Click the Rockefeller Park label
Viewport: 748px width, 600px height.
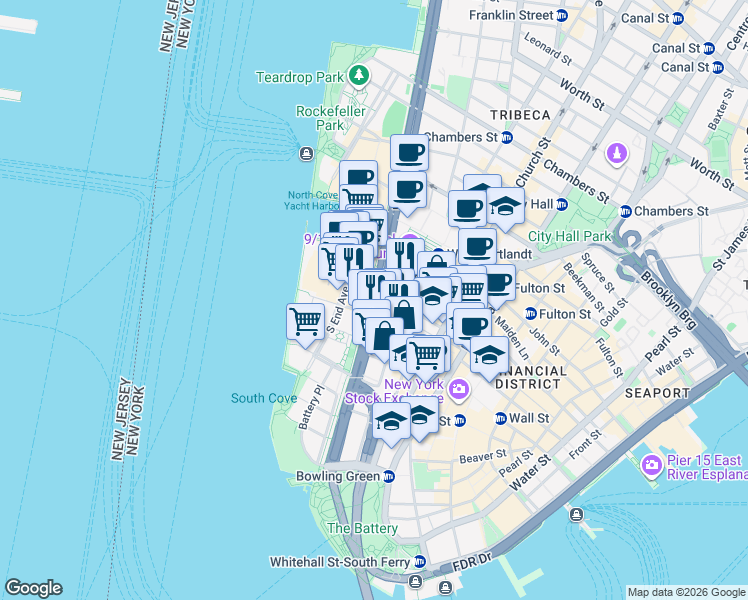point(331,118)
